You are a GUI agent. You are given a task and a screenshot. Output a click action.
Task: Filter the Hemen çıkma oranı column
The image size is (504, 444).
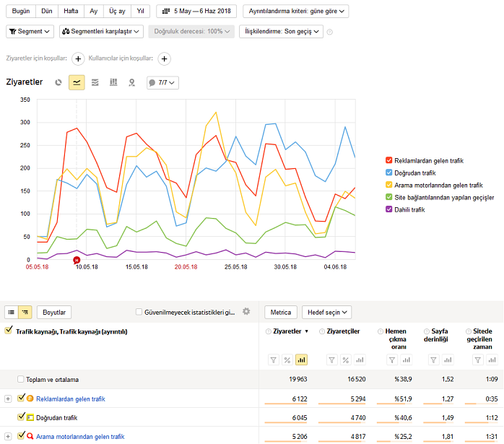pos(392,360)
